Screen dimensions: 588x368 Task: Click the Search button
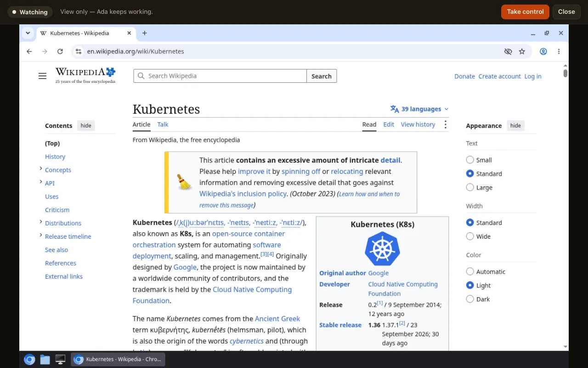pyautogui.click(x=322, y=76)
